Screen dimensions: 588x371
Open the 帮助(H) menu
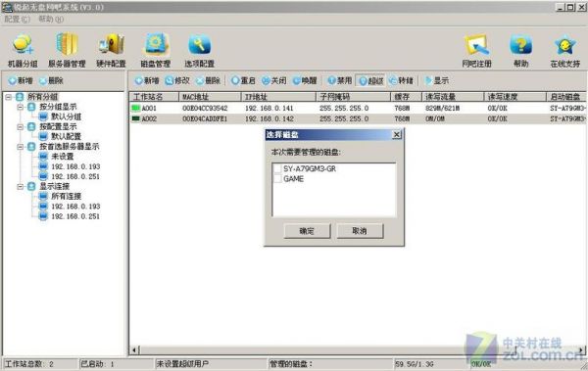51,19
